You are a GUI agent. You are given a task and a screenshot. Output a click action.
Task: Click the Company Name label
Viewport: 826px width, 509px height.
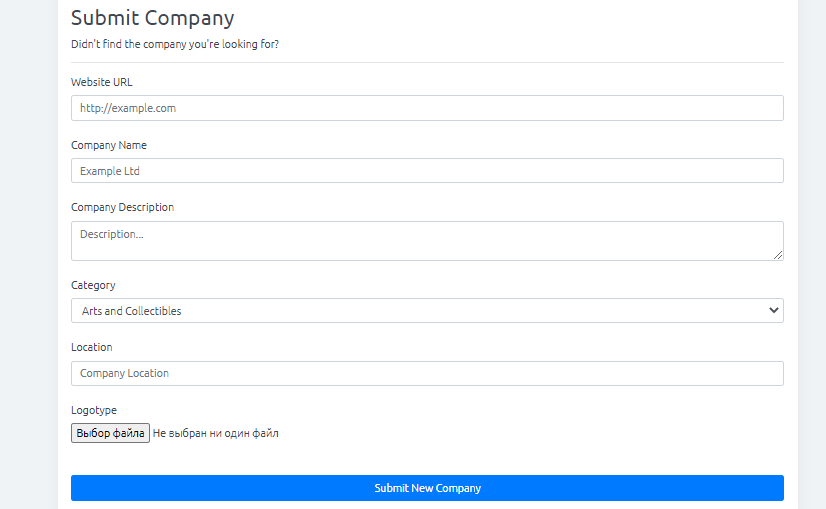click(x=109, y=145)
